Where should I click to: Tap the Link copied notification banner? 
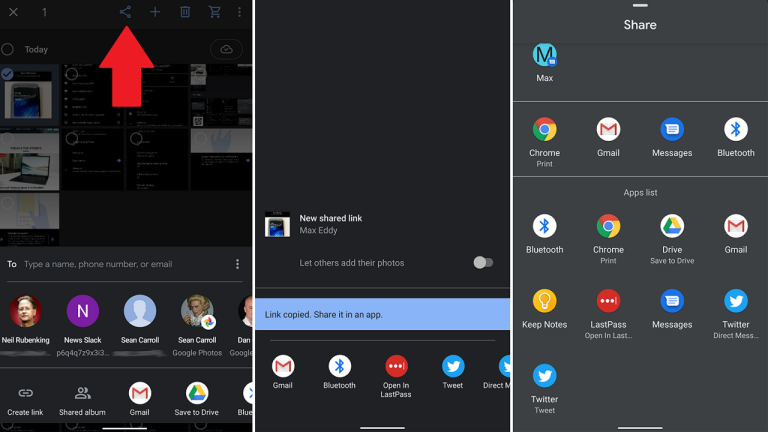point(383,314)
